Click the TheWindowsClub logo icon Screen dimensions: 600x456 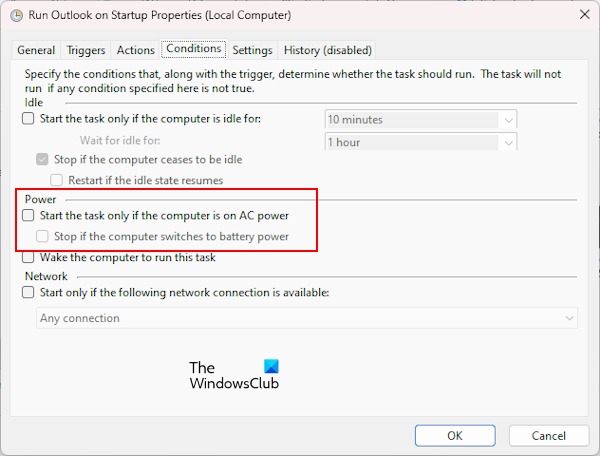271,367
